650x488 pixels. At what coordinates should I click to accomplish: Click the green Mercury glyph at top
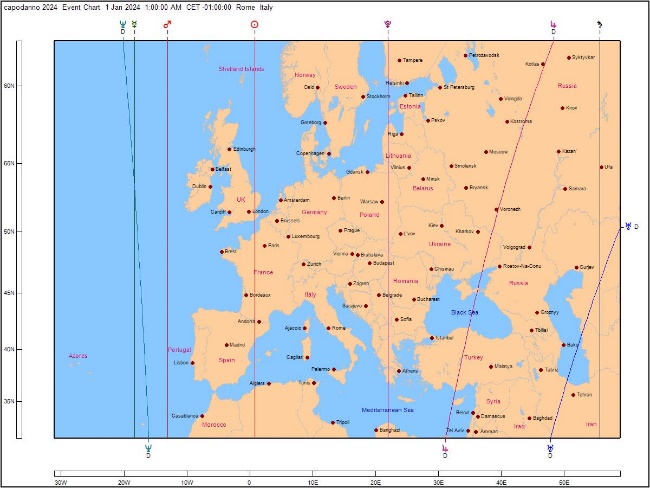134,24
